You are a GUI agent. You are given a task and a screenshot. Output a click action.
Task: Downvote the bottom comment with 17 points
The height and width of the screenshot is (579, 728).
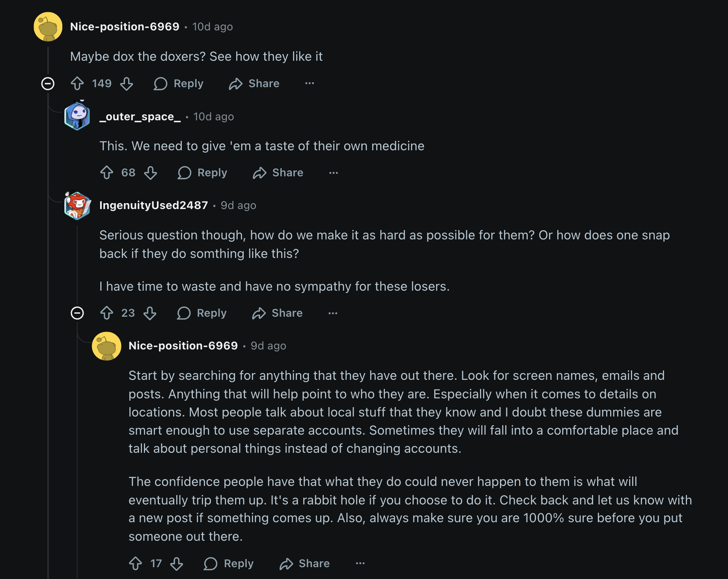pos(176,564)
